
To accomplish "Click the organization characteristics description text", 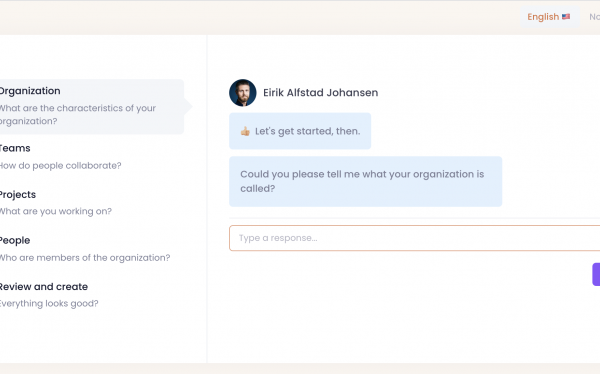I will [x=78, y=114].
